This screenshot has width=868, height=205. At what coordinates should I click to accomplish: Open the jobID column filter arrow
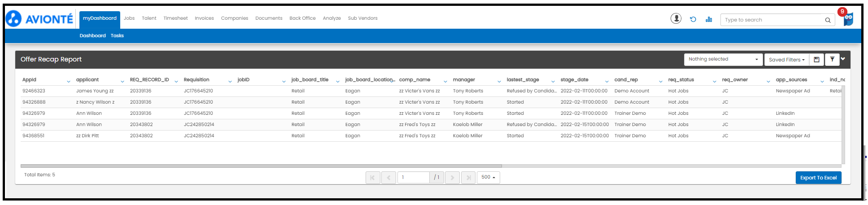284,81
